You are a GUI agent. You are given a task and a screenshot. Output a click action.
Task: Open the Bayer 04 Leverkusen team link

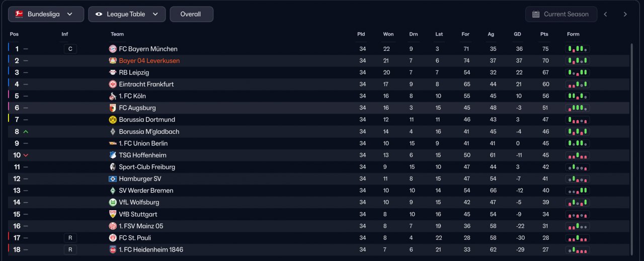point(149,61)
